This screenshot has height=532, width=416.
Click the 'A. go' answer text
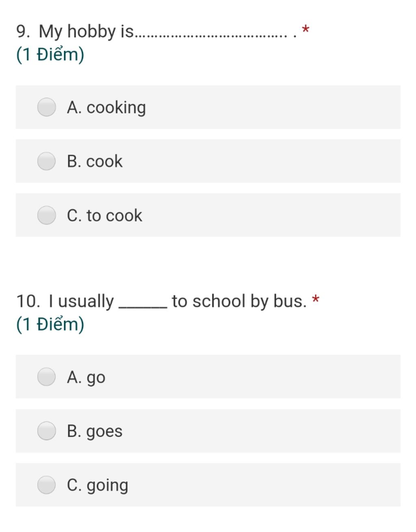pyautogui.click(x=86, y=378)
